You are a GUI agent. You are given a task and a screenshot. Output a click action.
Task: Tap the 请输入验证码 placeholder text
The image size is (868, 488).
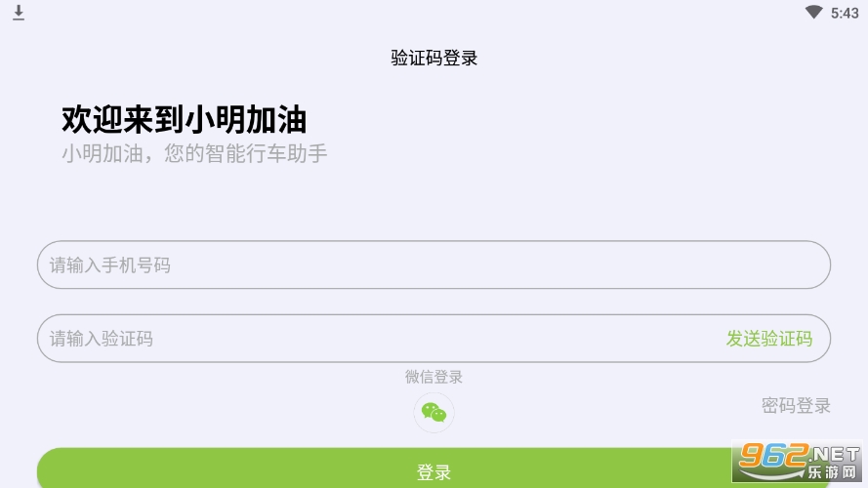pyautogui.click(x=102, y=339)
